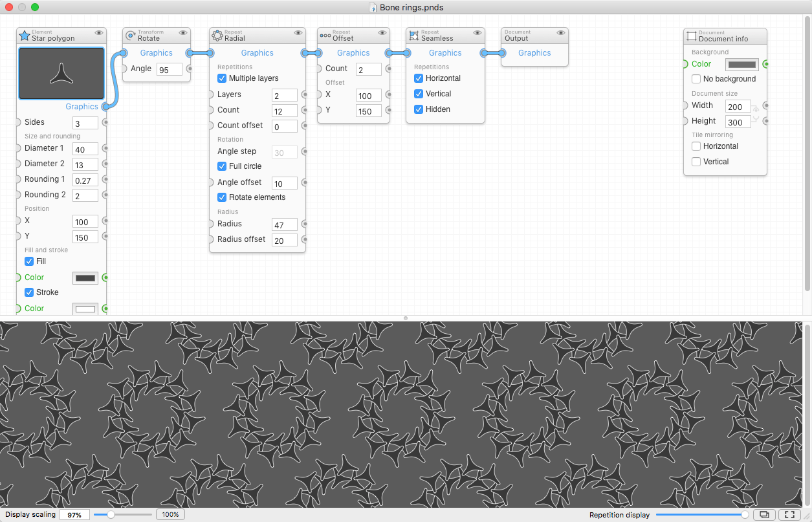Image resolution: width=812 pixels, height=522 pixels.
Task: Click Display scaling 97% field
Action: [74, 515]
